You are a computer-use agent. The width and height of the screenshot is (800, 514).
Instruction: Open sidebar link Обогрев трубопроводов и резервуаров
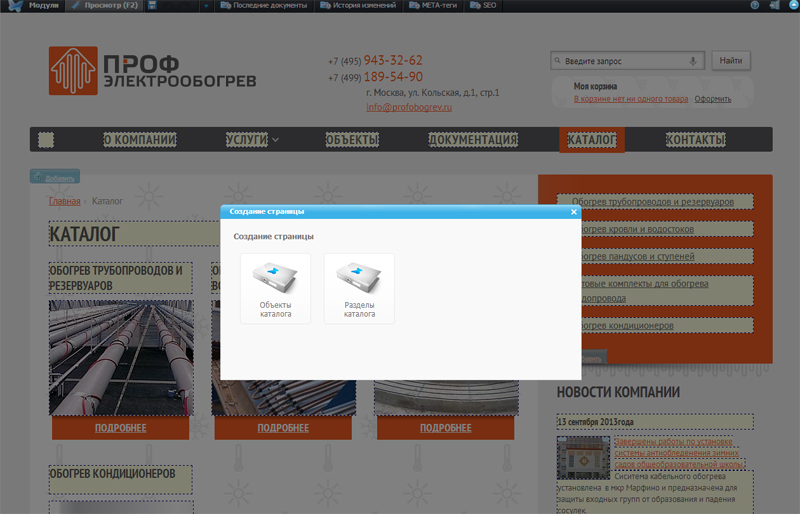coord(653,202)
